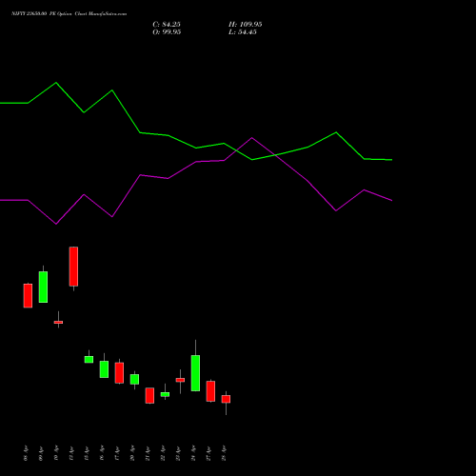The image size is (476, 476).
Task: Click the 17 Apr red candlestick
Action: (x=119, y=373)
